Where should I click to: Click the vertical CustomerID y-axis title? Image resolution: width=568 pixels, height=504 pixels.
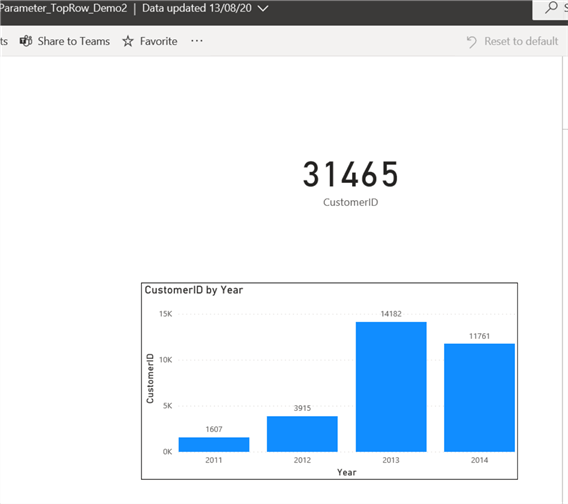click(x=150, y=378)
